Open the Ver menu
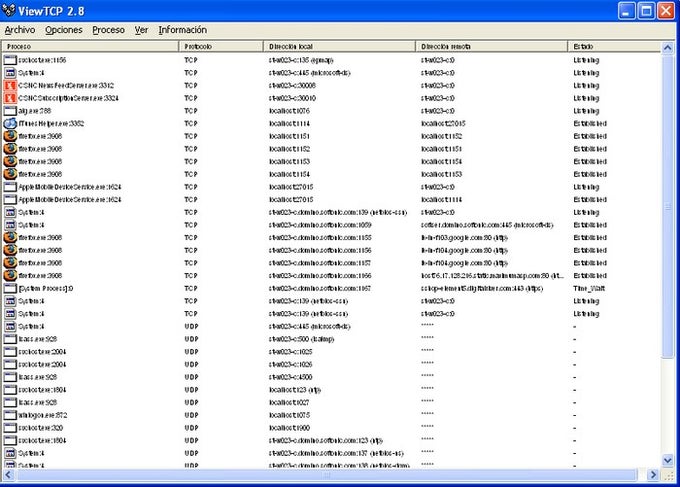This screenshot has height=487, width=680. [x=141, y=30]
